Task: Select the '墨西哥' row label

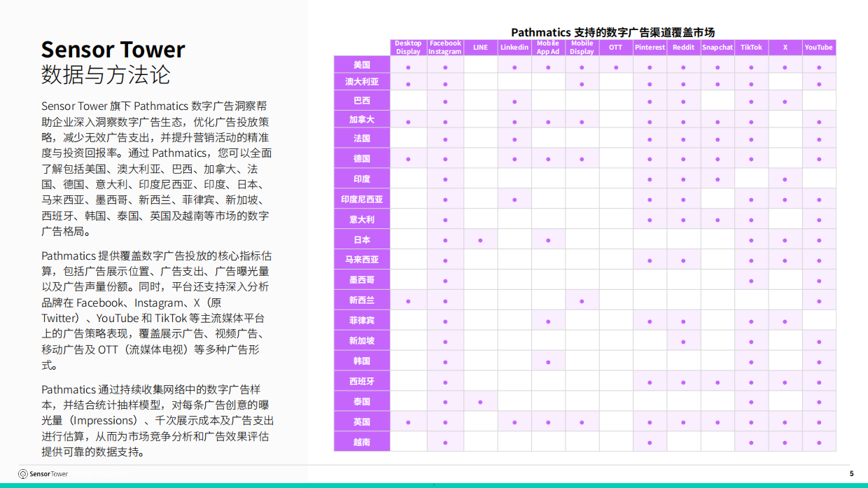Action: pyautogui.click(x=362, y=280)
